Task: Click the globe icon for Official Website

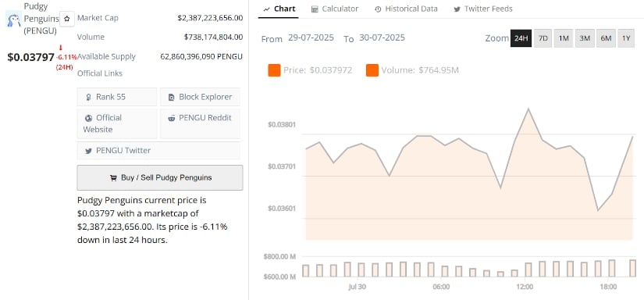Action: pos(89,118)
